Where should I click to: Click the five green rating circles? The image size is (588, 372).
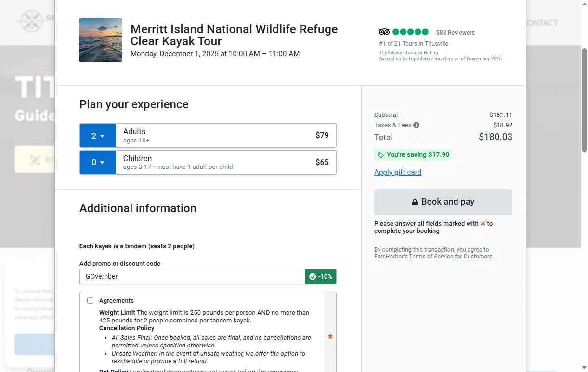coord(410,32)
